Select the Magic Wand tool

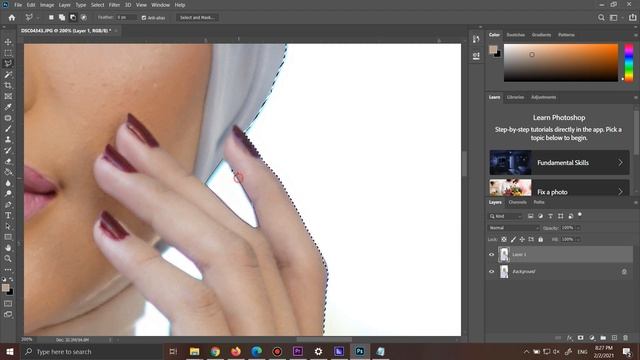coord(8,74)
